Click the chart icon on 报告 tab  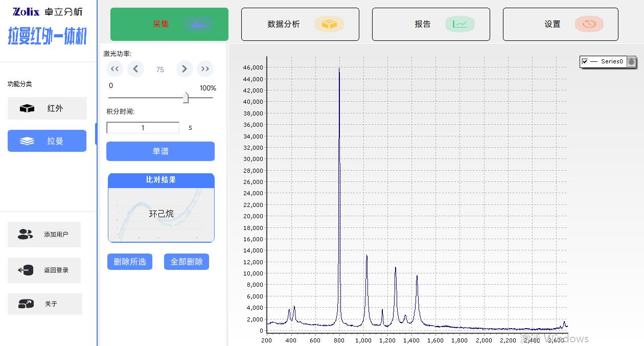point(459,24)
